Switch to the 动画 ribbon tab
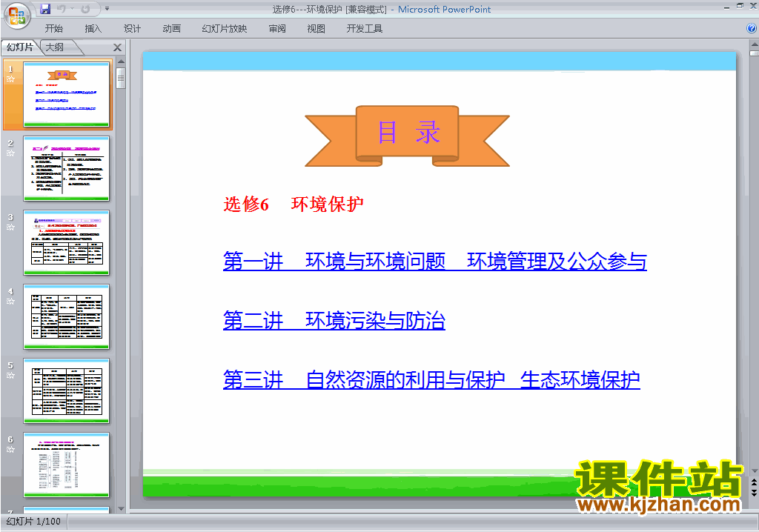This screenshot has height=532, width=759. (x=171, y=29)
